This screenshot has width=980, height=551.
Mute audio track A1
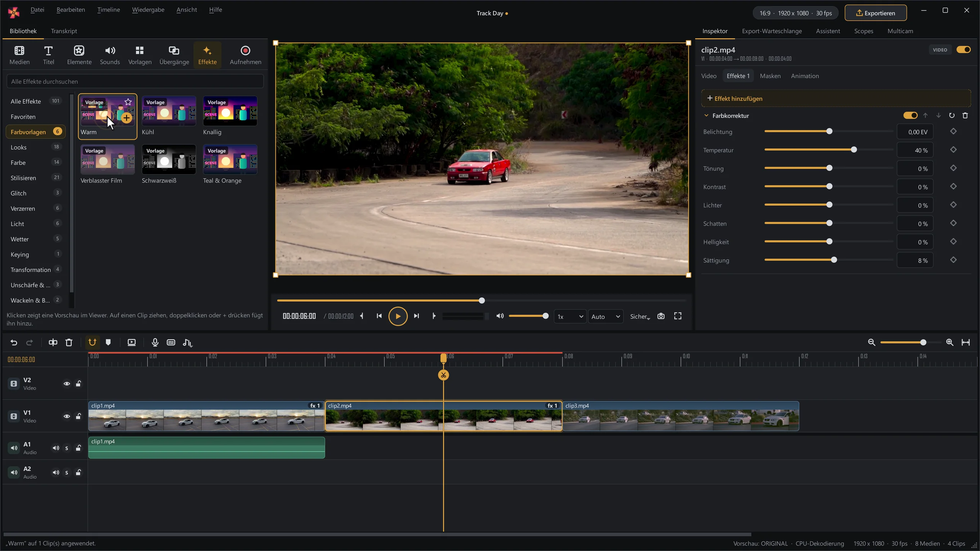(56, 448)
